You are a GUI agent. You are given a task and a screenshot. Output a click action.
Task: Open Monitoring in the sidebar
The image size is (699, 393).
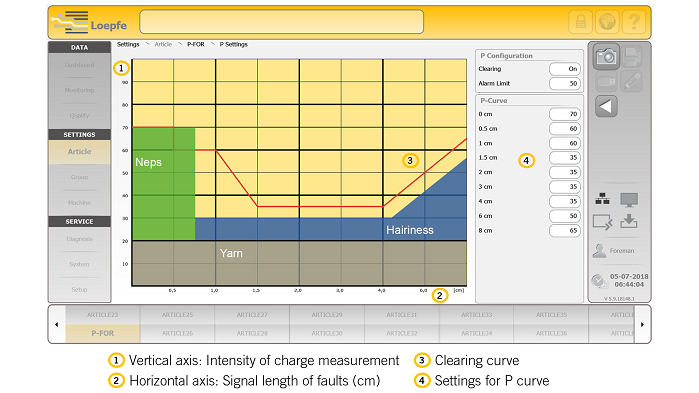[x=79, y=90]
